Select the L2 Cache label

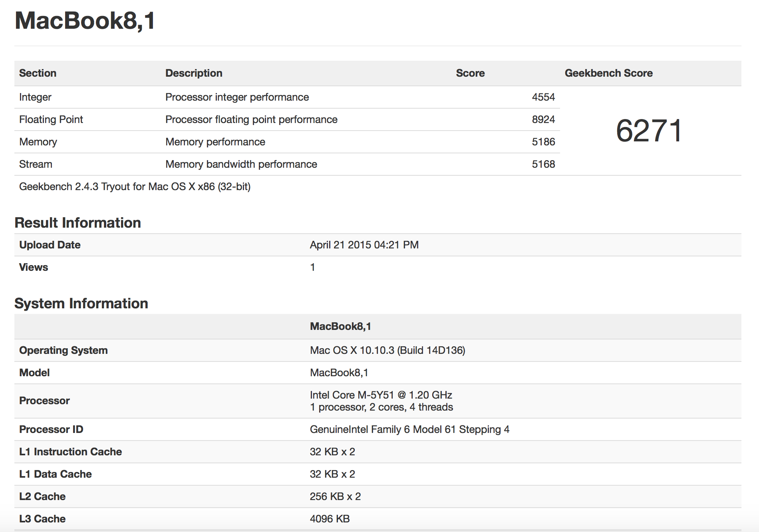tap(42, 496)
